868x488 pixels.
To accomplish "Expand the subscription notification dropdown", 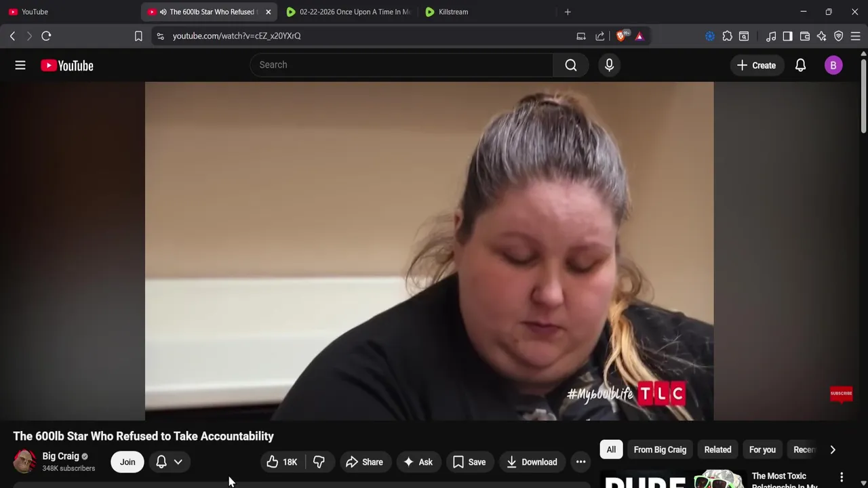I will click(x=170, y=462).
